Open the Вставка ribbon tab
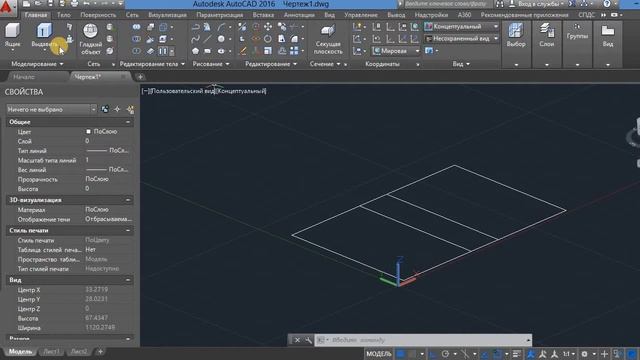The height and width of the screenshot is (360, 640). 263,15
